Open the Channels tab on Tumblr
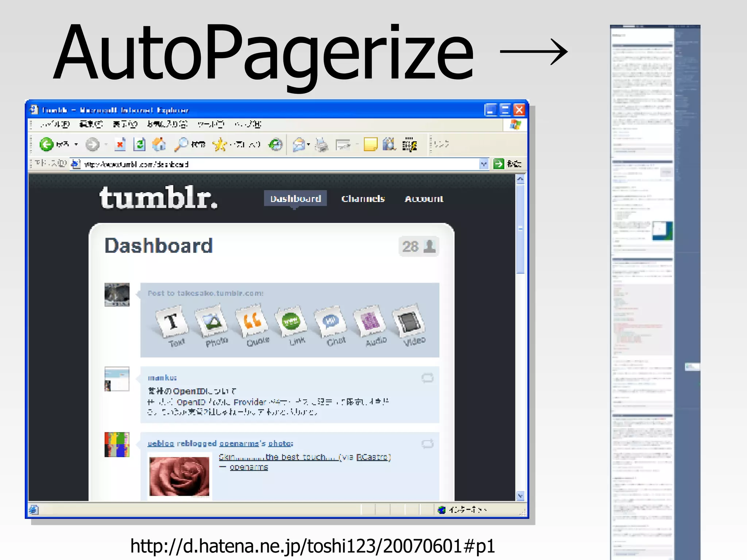 [363, 199]
